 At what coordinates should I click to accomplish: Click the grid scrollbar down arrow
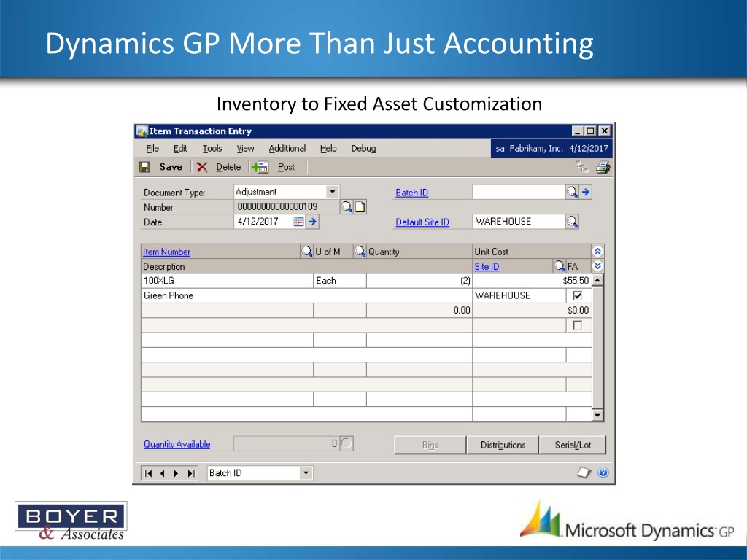(597, 415)
